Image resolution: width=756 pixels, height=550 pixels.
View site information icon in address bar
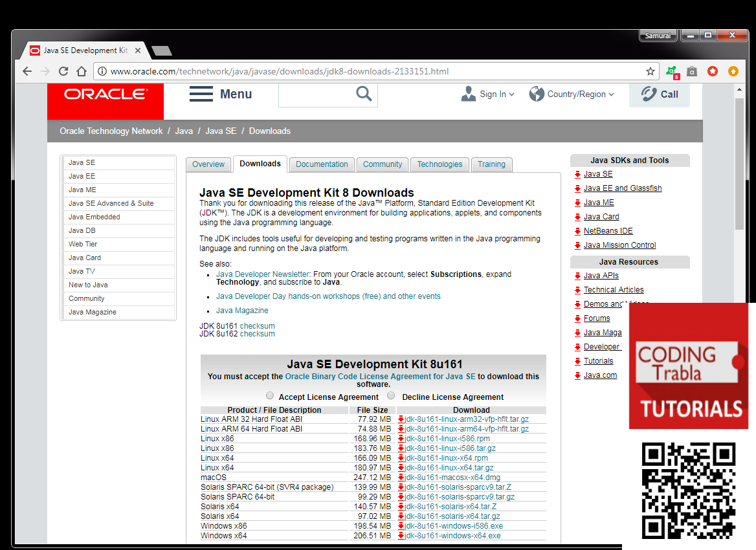[x=102, y=71]
